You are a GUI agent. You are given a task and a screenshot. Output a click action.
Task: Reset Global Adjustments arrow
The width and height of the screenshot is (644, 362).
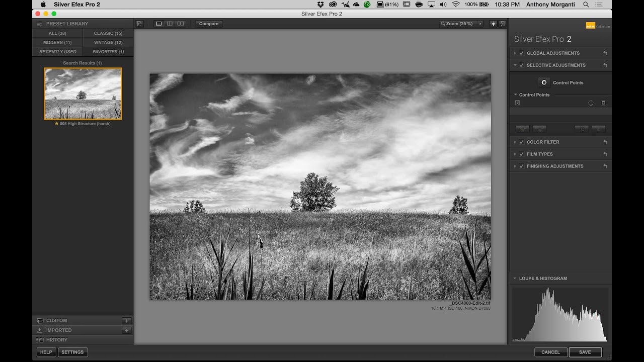605,53
